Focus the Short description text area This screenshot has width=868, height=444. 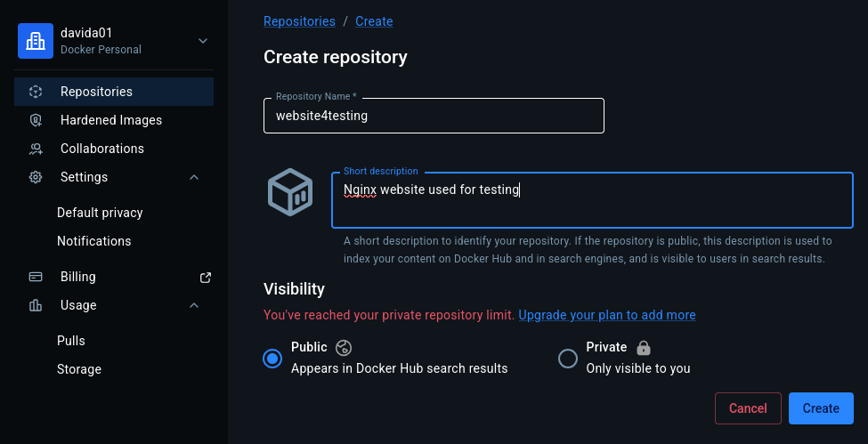point(592,200)
